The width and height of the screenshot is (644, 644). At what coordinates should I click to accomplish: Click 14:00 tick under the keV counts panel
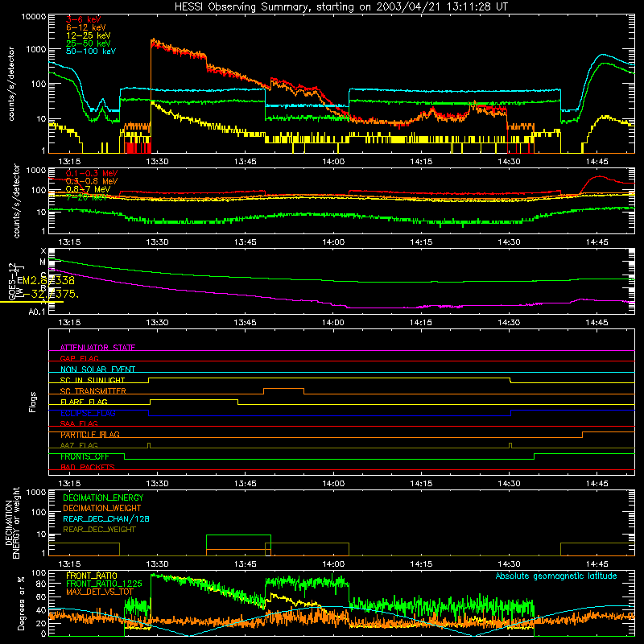pos(333,162)
